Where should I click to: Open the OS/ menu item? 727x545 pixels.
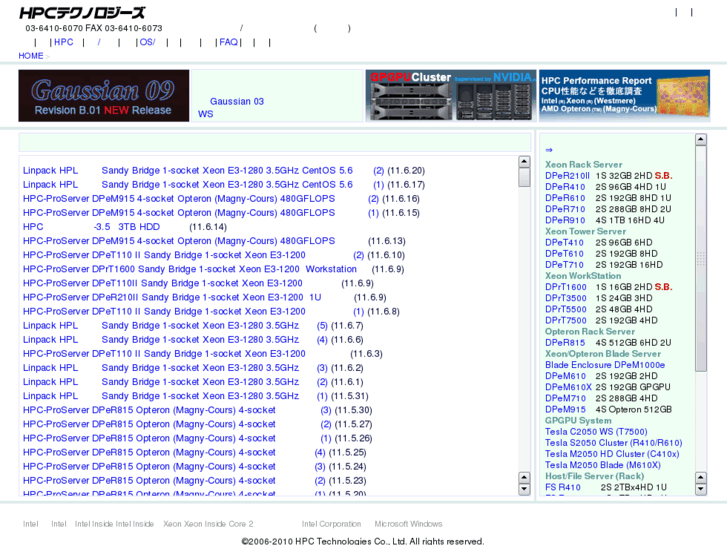pyautogui.click(x=147, y=42)
